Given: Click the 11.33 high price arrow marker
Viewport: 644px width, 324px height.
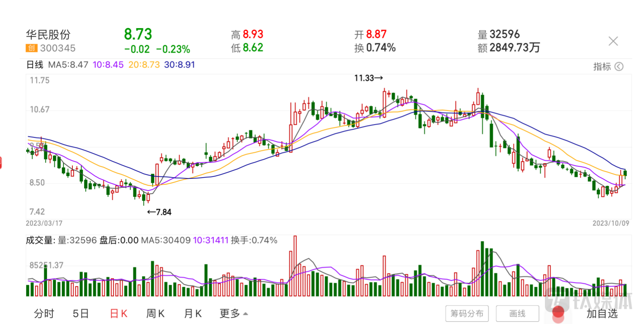Looking at the screenshot, I should 368,78.
